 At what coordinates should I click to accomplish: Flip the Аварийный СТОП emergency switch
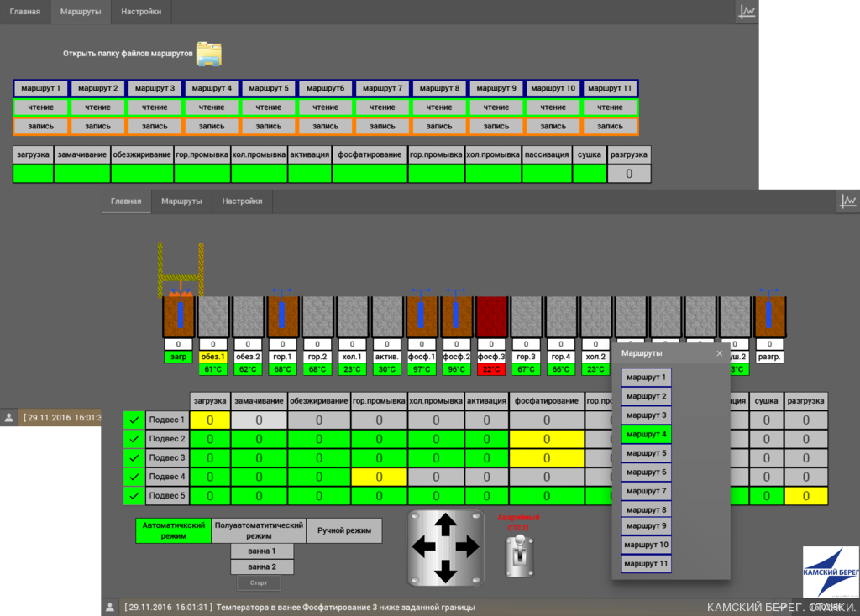[x=519, y=556]
